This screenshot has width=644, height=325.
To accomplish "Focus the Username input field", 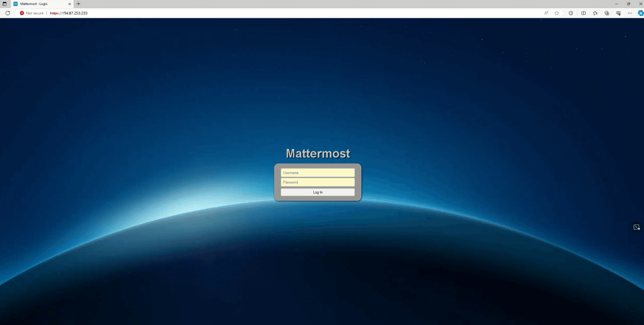I will click(x=317, y=173).
